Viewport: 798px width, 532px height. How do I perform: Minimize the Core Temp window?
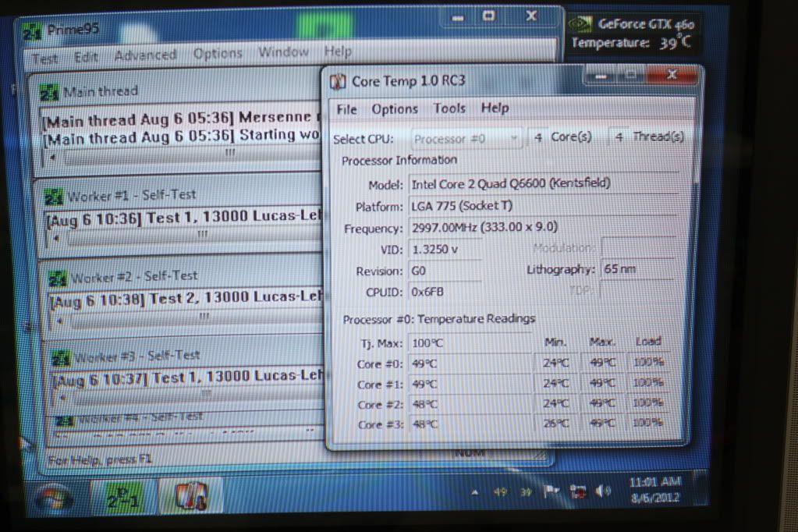[x=601, y=76]
